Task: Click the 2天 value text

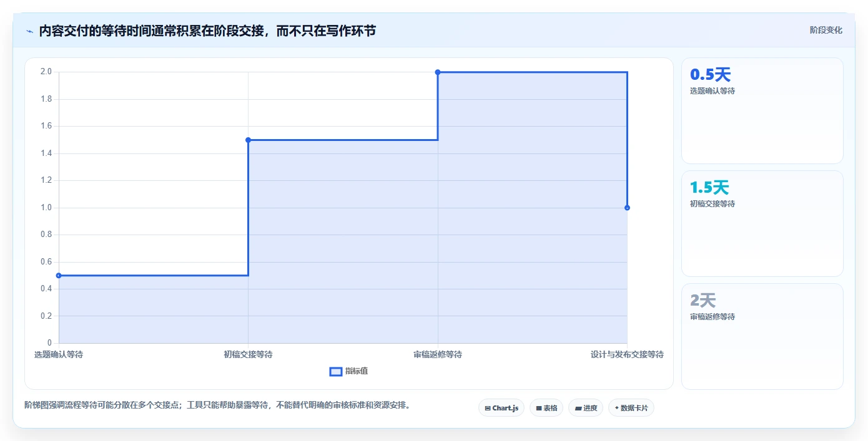Action: [703, 301]
